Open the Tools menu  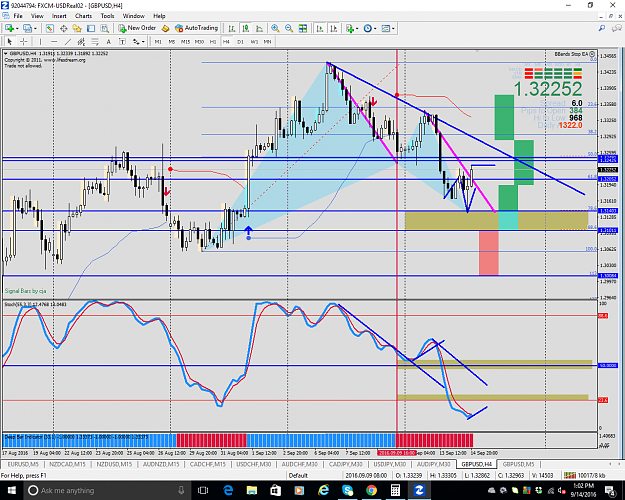point(107,16)
